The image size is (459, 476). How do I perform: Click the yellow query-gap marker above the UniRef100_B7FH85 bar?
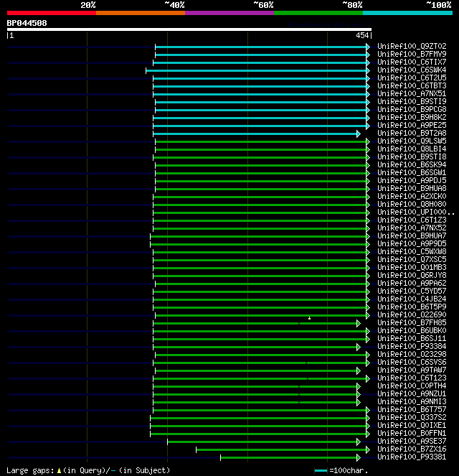(x=309, y=318)
